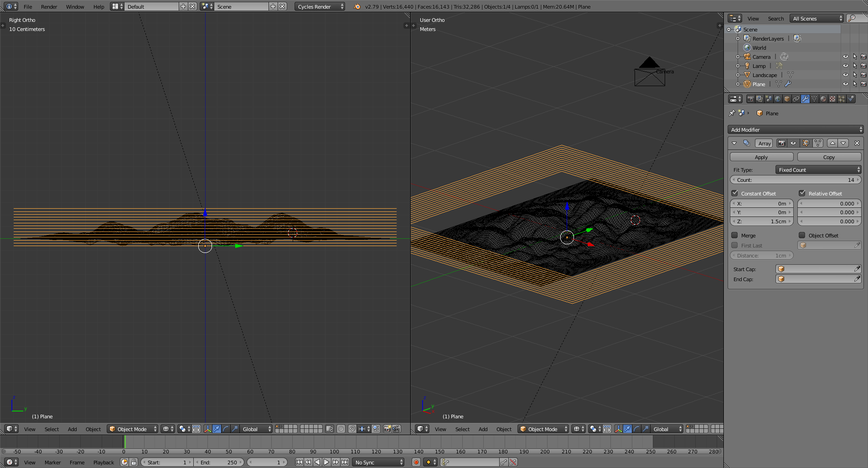Viewport: 868px width, 468px height.
Task: Toggle Lamp renderability camera icon in outliner
Action: 863,66
